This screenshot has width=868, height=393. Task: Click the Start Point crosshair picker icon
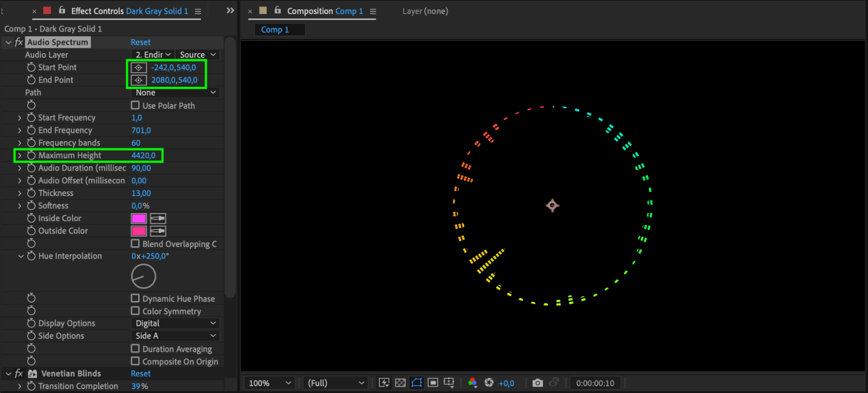(x=139, y=67)
